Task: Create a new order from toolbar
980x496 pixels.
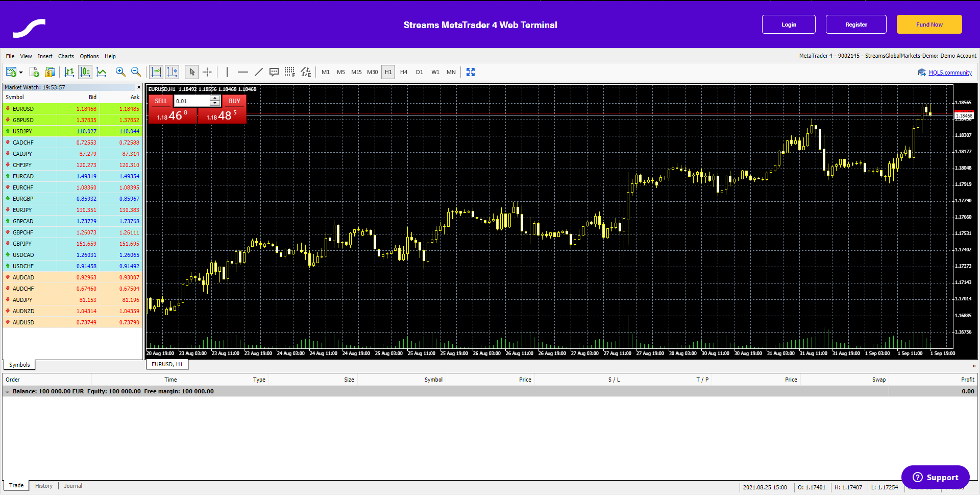Action: tap(34, 72)
